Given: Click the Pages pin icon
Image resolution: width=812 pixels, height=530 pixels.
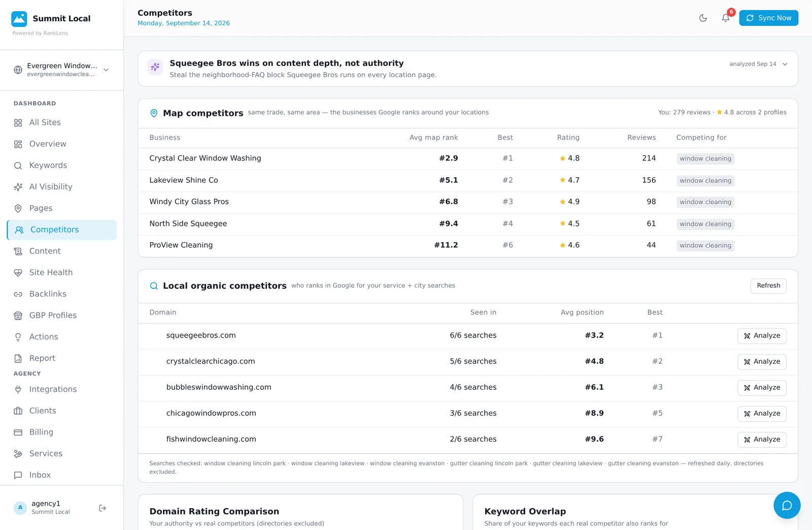Looking at the screenshot, I should (18, 209).
